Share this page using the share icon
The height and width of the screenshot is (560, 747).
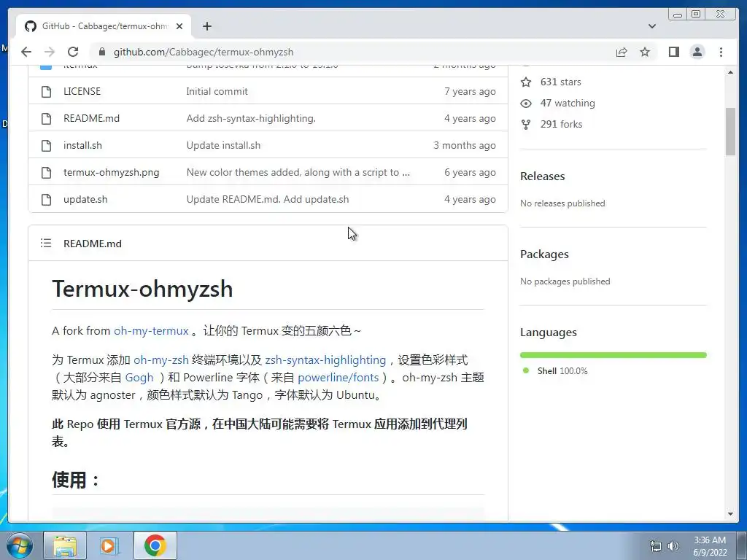click(622, 52)
